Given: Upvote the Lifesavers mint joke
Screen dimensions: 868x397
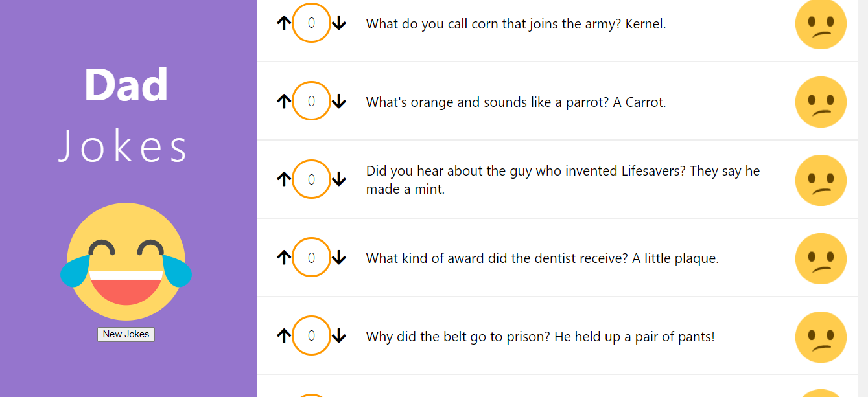Looking at the screenshot, I should tap(283, 179).
